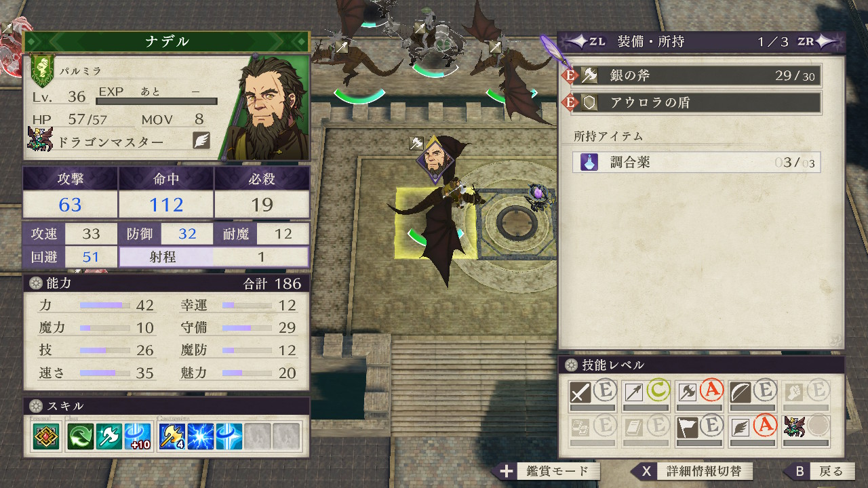Select the lance skill level icon
868x488 pixels.
click(634, 392)
